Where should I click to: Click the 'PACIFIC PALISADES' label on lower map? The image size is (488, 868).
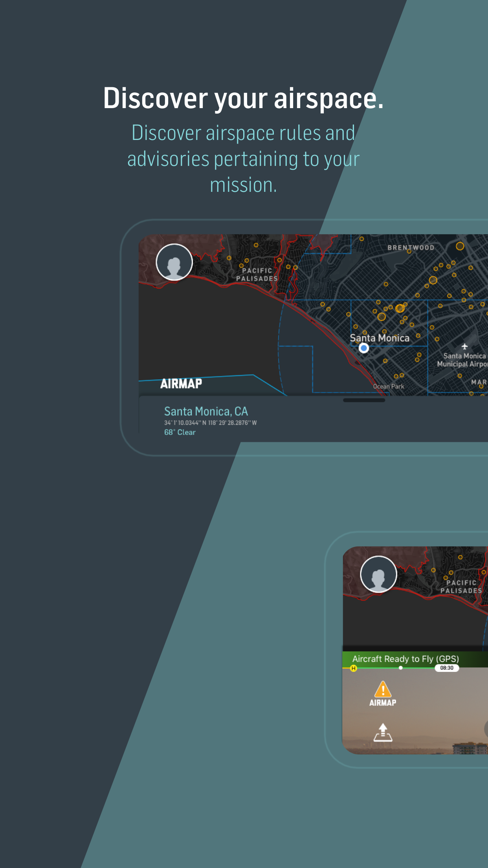461,587
